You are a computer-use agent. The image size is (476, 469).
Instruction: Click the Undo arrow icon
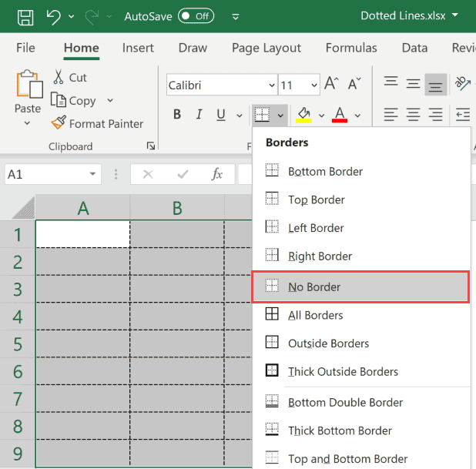[53, 16]
